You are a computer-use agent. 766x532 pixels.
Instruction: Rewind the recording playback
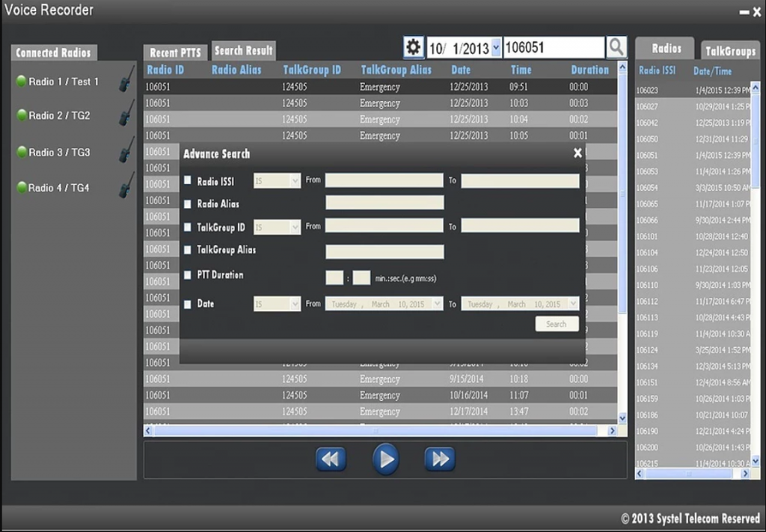[x=331, y=459]
